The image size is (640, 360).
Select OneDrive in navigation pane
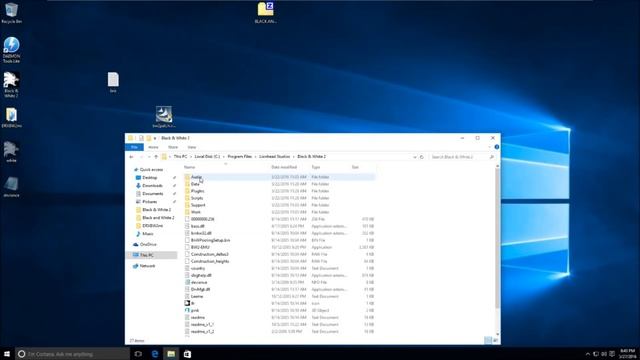tap(148, 244)
